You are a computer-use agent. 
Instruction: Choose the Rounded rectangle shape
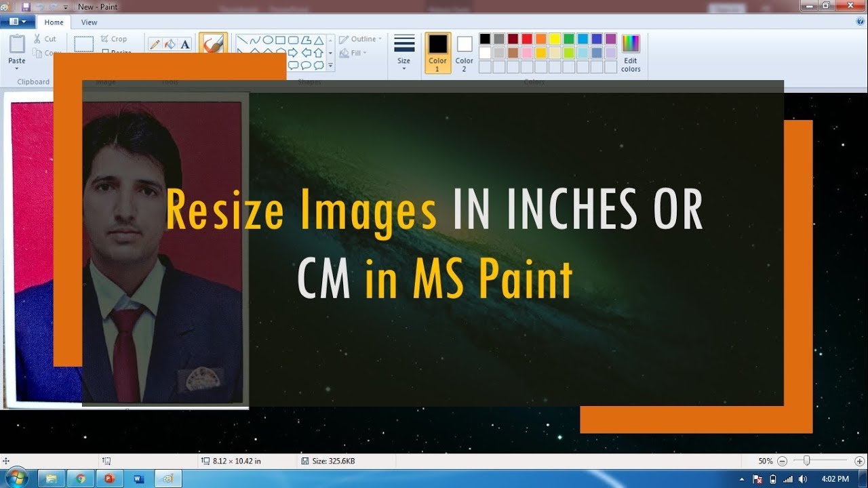[293, 40]
